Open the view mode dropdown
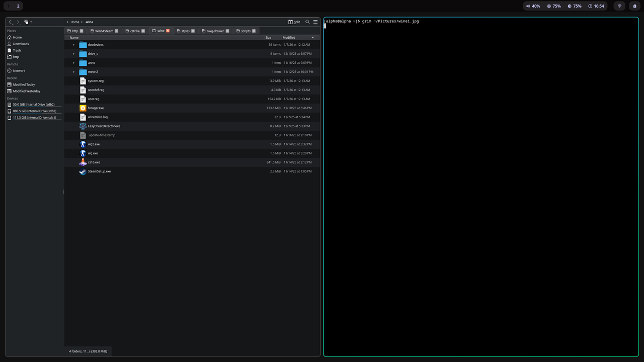This screenshot has height=362, width=644. [x=28, y=22]
